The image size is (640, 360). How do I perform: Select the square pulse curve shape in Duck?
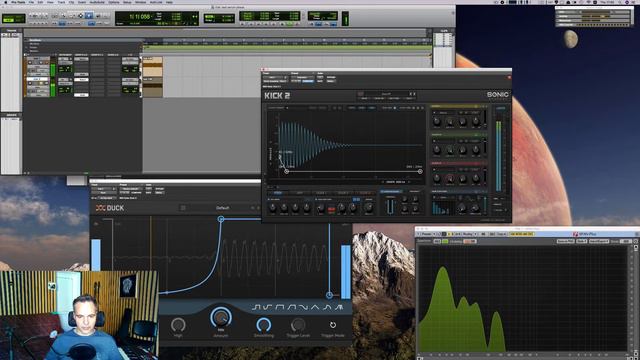pos(280,307)
